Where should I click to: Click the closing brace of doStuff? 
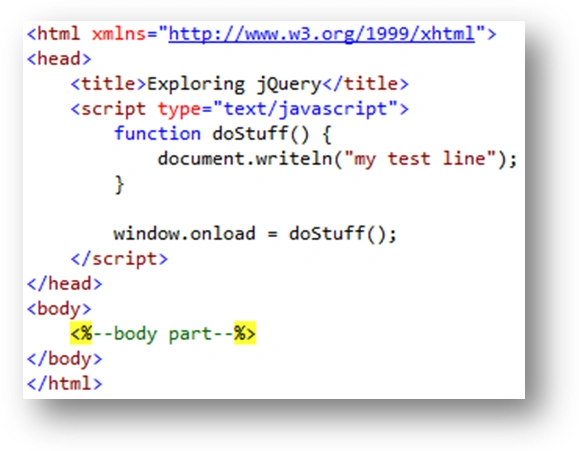pyautogui.click(x=119, y=184)
